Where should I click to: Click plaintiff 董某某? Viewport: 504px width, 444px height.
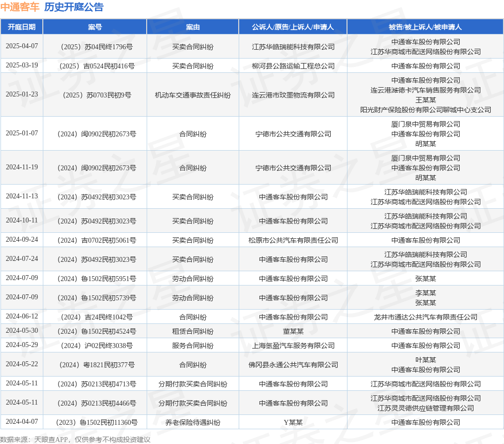point(293,331)
